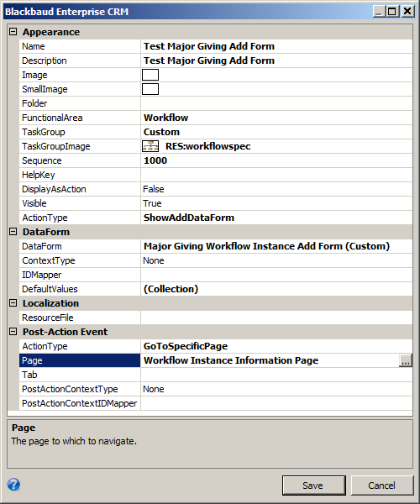Minimize the Blackbaud Enterprise CRM window

(379, 12)
